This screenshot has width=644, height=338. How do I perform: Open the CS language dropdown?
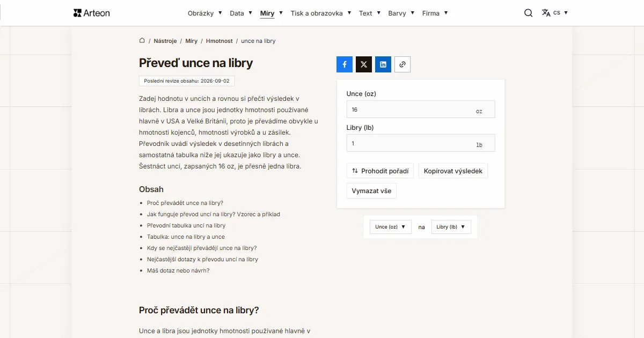pyautogui.click(x=560, y=13)
